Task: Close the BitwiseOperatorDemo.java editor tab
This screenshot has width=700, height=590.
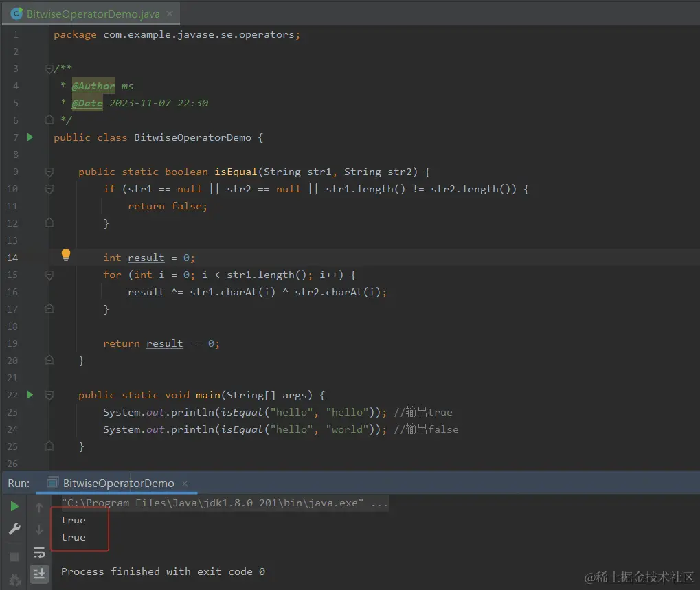Action: (170, 14)
